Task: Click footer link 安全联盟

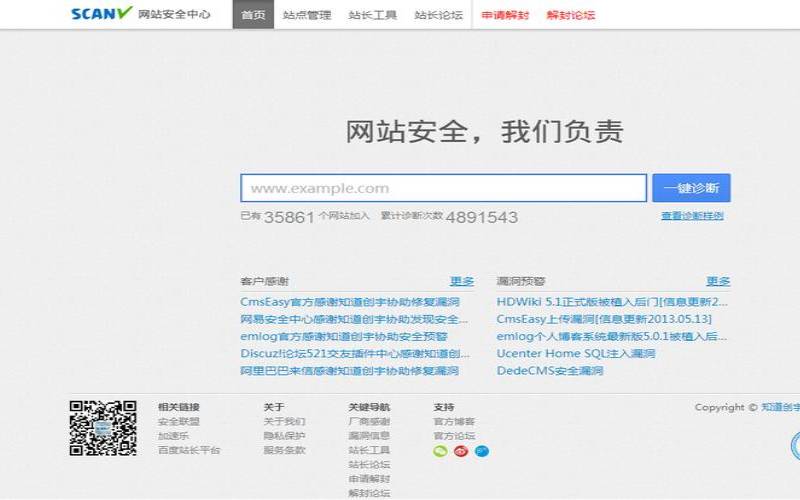Action: [179, 422]
